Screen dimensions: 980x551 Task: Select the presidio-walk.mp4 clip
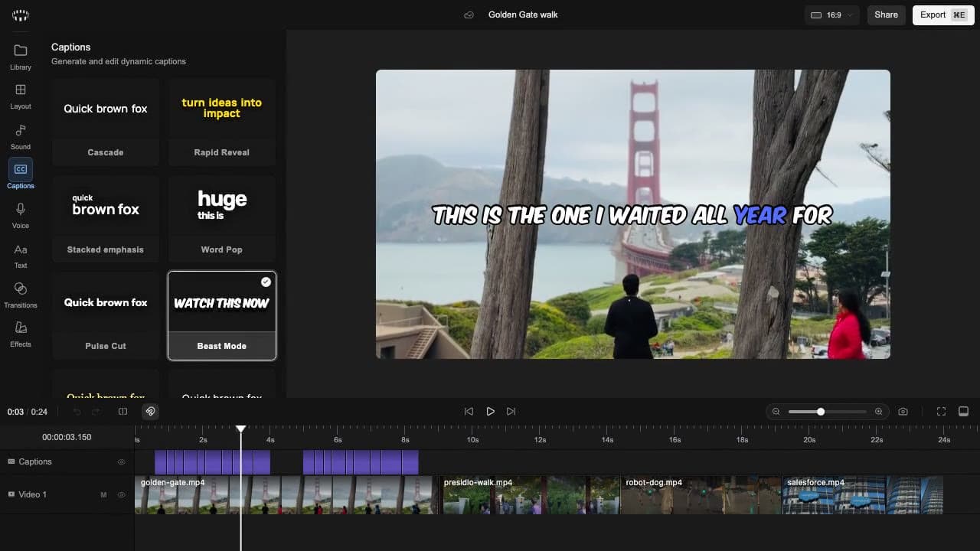(528, 494)
